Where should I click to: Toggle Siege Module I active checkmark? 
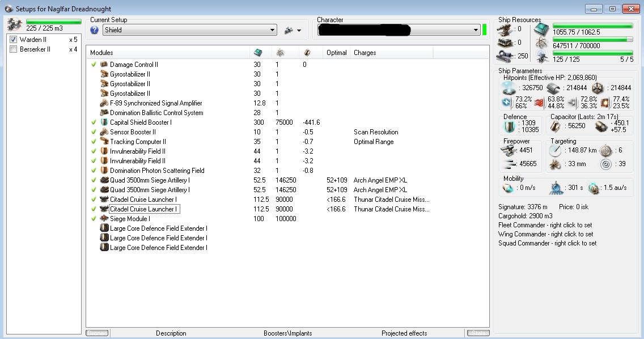(94, 218)
